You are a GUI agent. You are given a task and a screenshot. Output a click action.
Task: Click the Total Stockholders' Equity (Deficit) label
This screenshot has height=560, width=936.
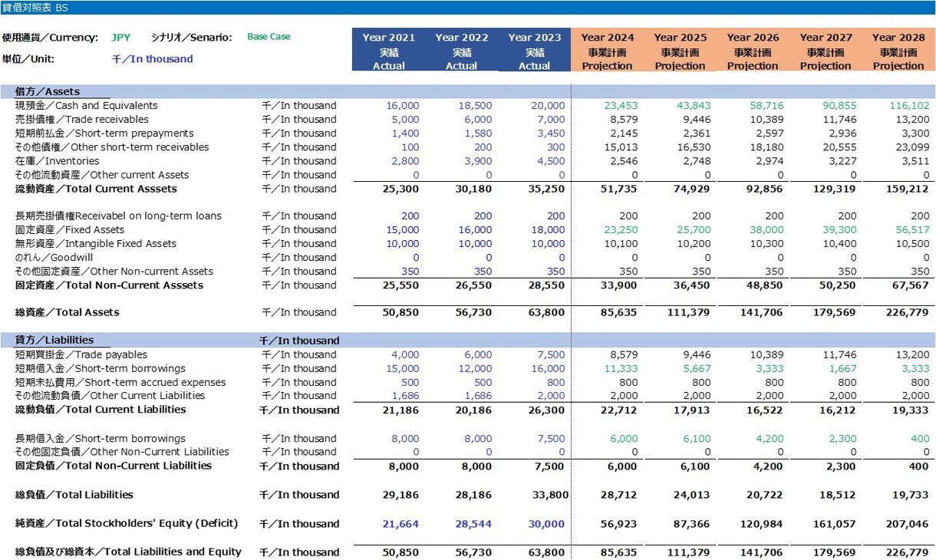click(x=127, y=523)
